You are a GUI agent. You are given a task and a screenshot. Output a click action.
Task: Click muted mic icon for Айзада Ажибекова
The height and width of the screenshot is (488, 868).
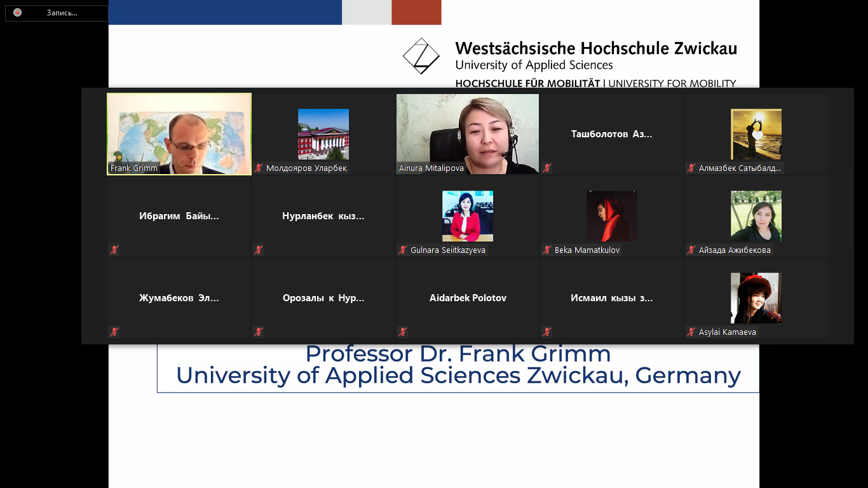(x=691, y=250)
